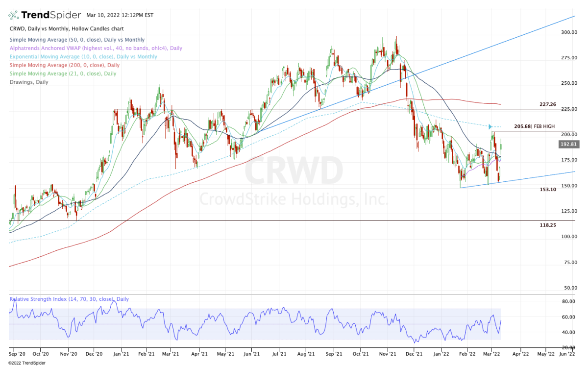The width and height of the screenshot is (588, 367).
Task: Click the 100.00 price axis label
Action: [x=568, y=237]
